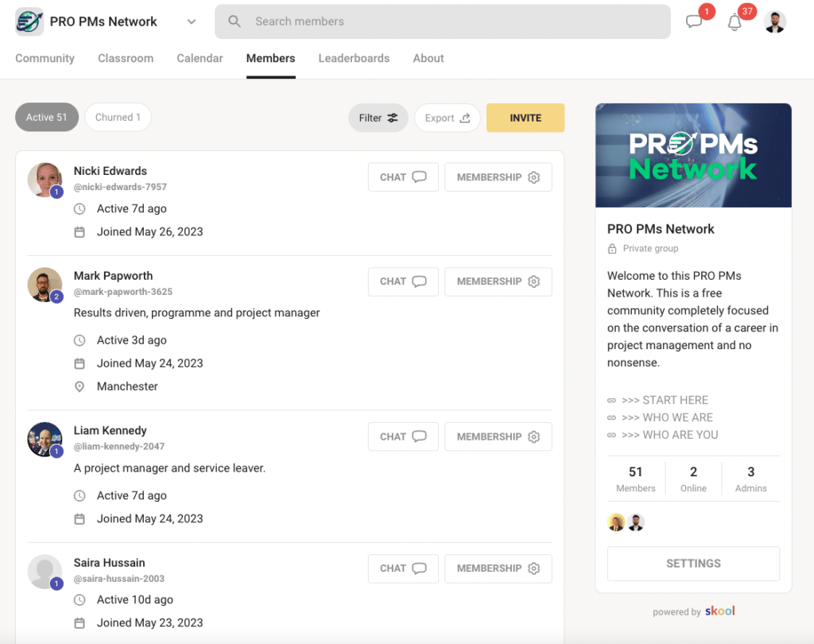Click the Private group lock icon

coord(612,248)
